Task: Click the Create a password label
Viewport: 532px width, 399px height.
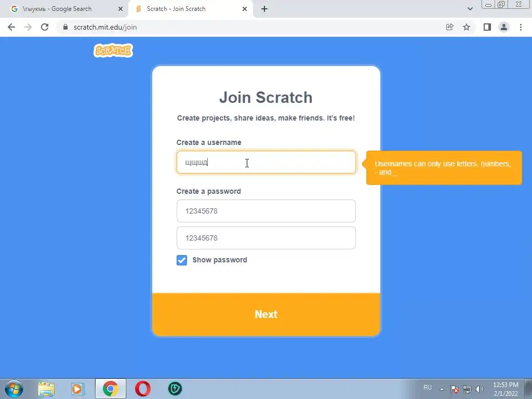Action: (x=209, y=191)
